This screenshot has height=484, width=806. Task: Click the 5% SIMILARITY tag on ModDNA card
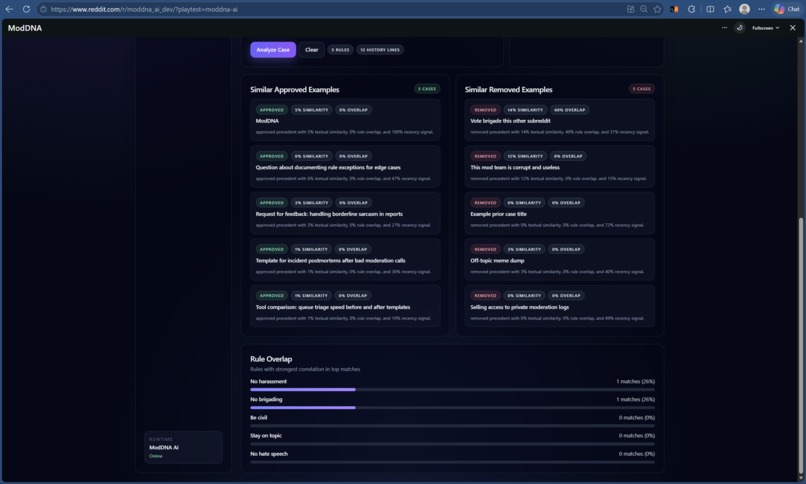312,110
